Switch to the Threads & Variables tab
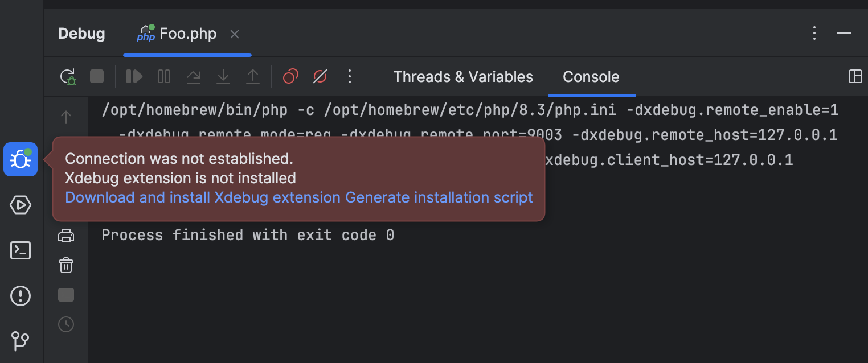Screen dimensions: 868x363 point(462,76)
